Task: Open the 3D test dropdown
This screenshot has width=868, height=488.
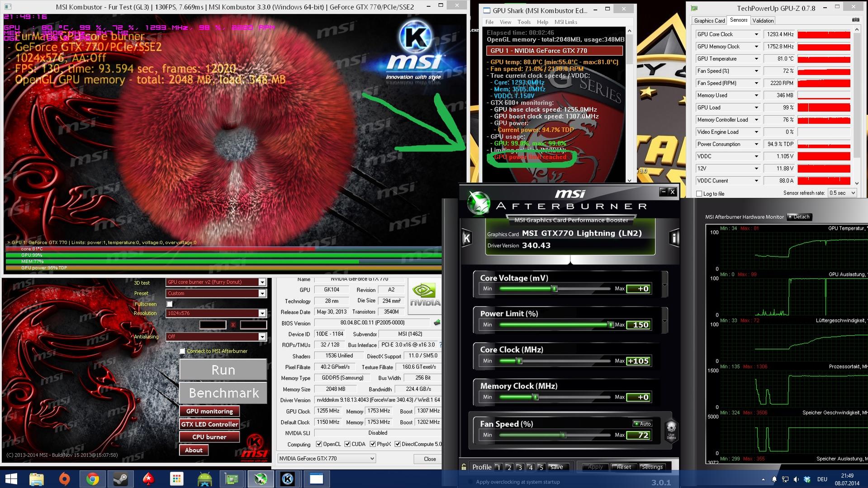Action: click(x=262, y=282)
